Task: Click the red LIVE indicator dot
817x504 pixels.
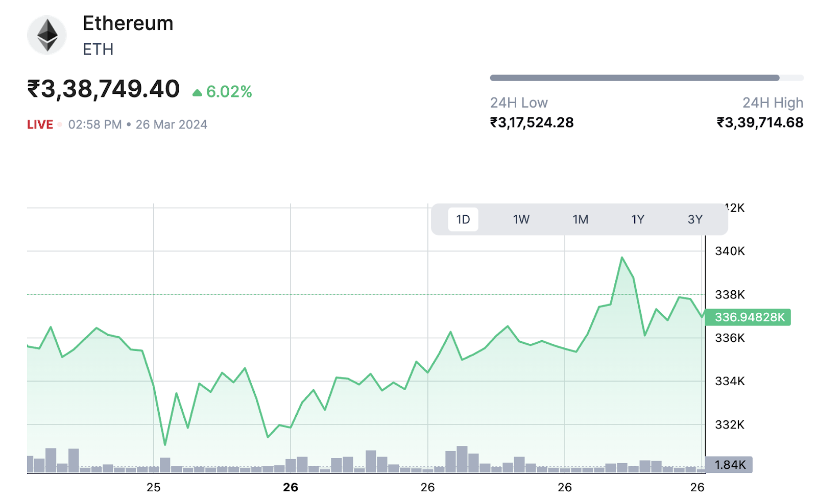Action: click(x=59, y=124)
